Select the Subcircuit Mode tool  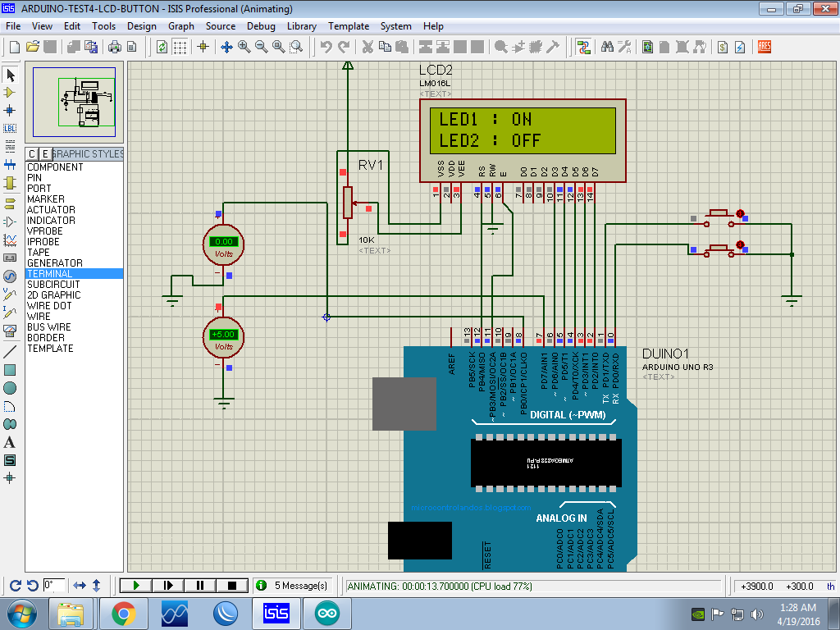click(x=10, y=183)
